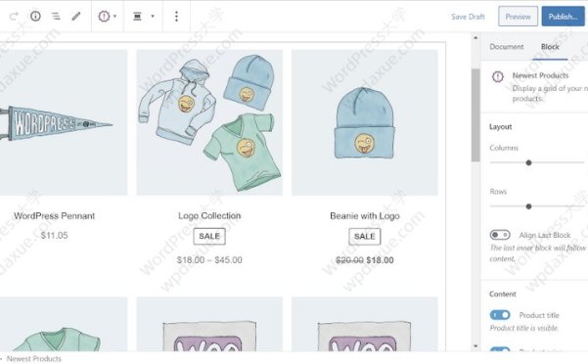The height and width of the screenshot is (364, 588).
Task: Click the SALE badge under Logo Collection
Action: 209,236
